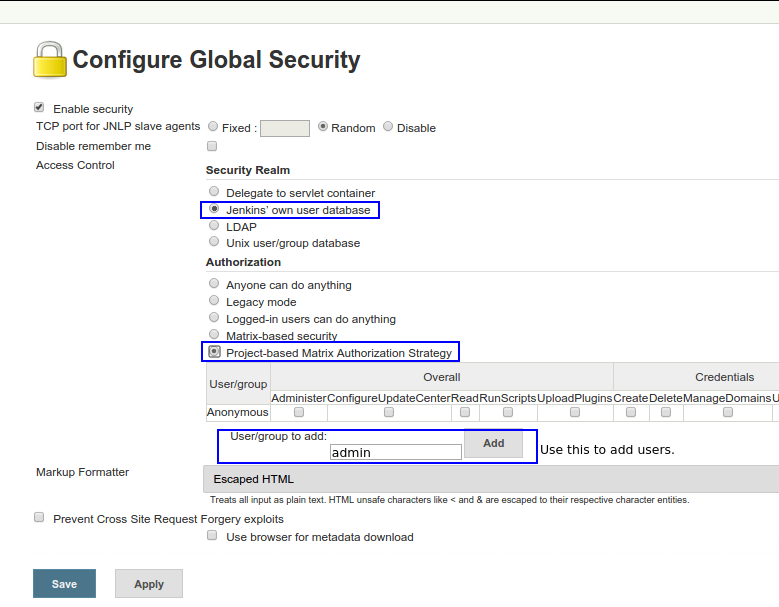
Task: Click the yellow padlock icon
Action: tap(50, 60)
